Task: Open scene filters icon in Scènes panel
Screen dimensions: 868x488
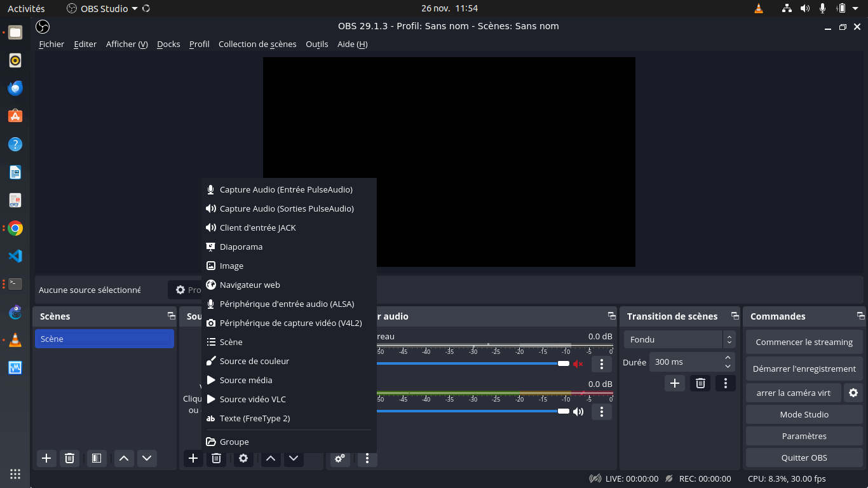Action: point(97,458)
